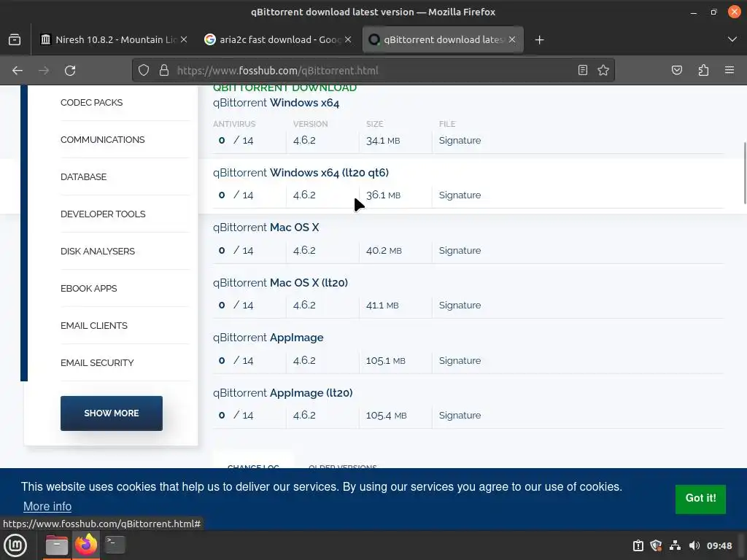This screenshot has height=560, width=747.
Task: Click Firefox icon in the panel
Action: coord(86,545)
